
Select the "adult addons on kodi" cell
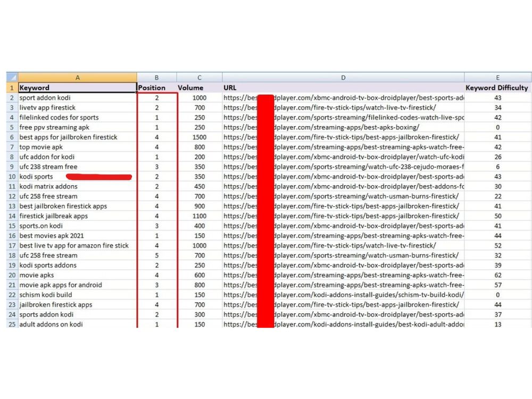[77, 324]
